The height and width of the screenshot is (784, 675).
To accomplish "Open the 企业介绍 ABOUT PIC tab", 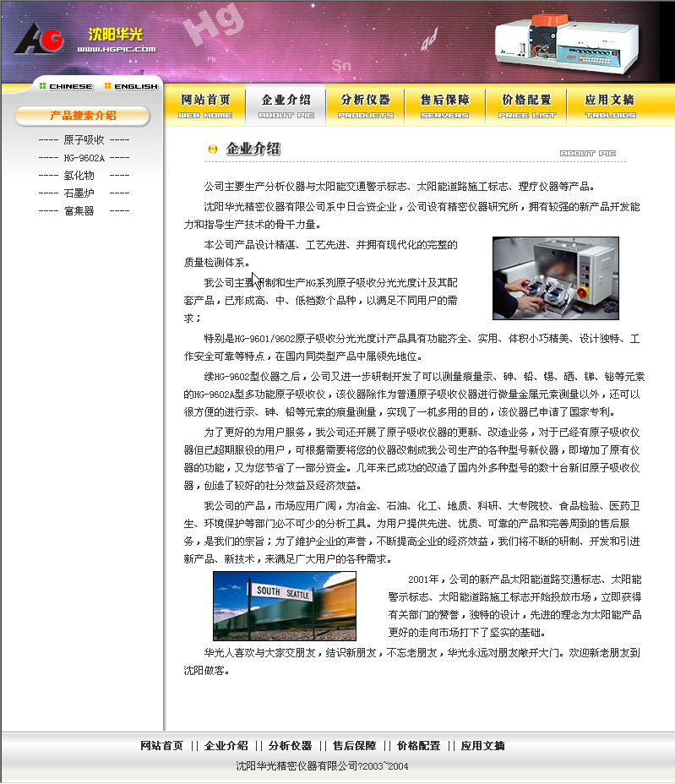I will pos(286,106).
